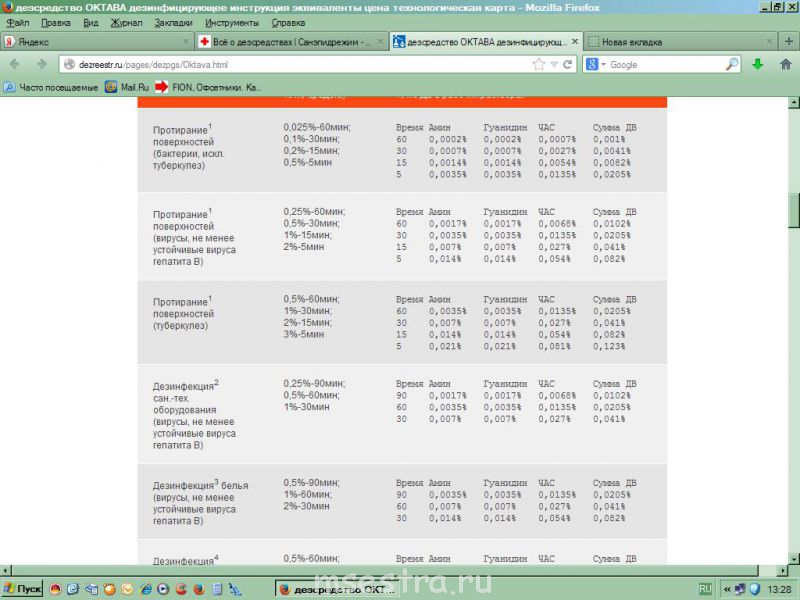The image size is (800, 600).
Task: Open URL history dropdown arrow
Action: 554,64
